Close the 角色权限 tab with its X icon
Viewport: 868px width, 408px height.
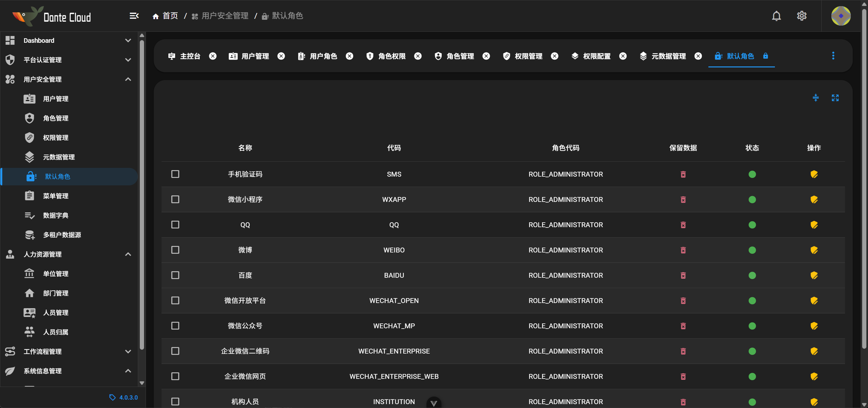pos(417,56)
